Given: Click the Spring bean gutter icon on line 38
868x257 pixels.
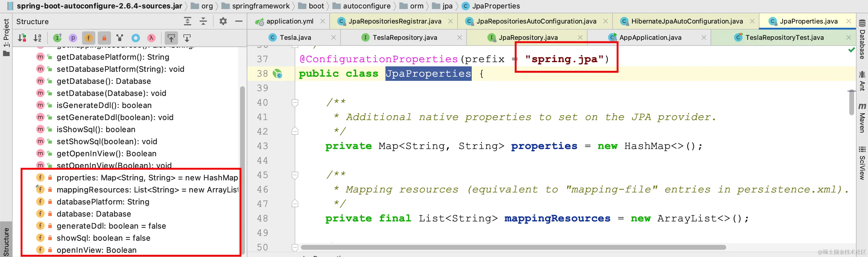Looking at the screenshot, I should (x=278, y=73).
